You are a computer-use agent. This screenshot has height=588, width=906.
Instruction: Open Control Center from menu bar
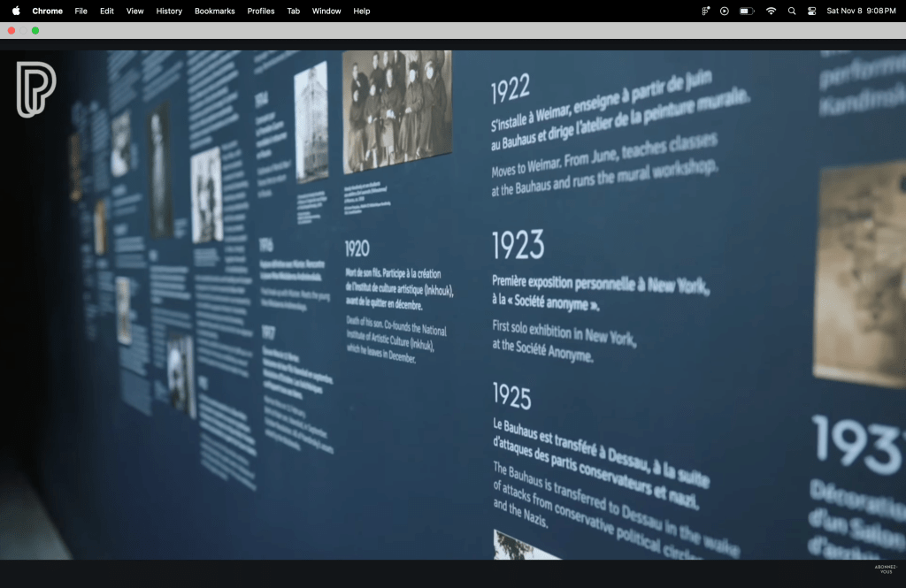(811, 11)
